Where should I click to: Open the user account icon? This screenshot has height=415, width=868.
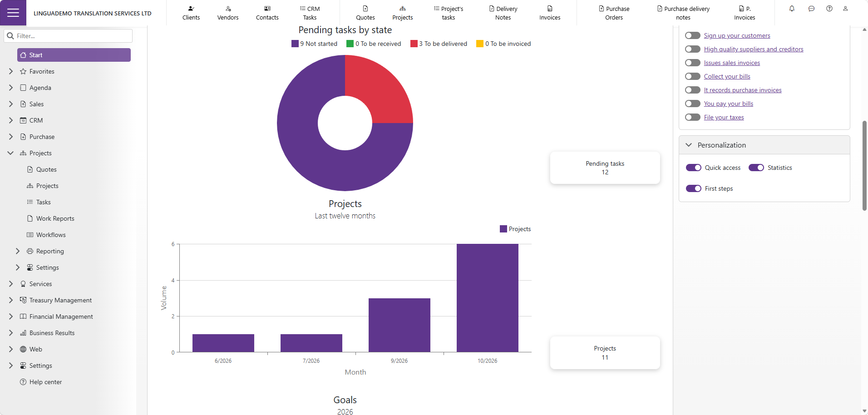click(845, 9)
